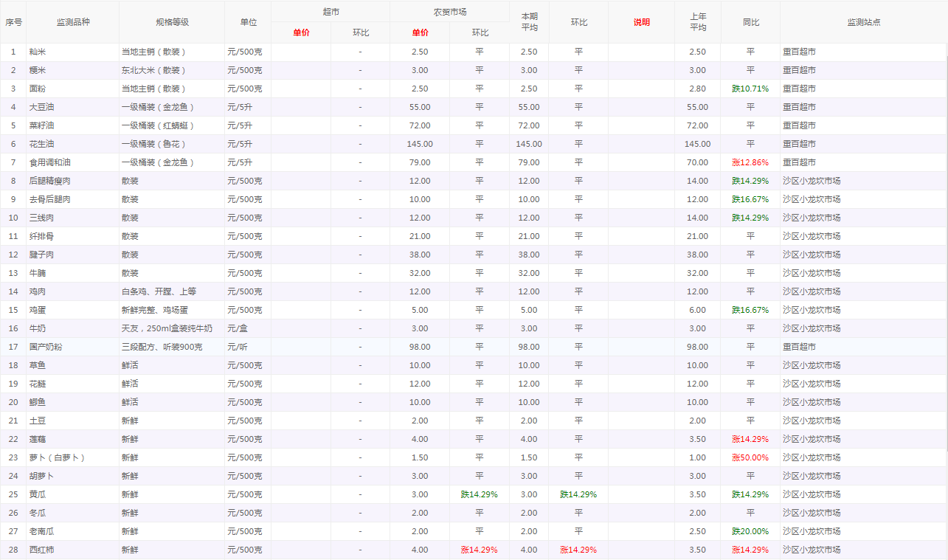Click the 同比 column header
This screenshot has height=560, width=948.
750,22
